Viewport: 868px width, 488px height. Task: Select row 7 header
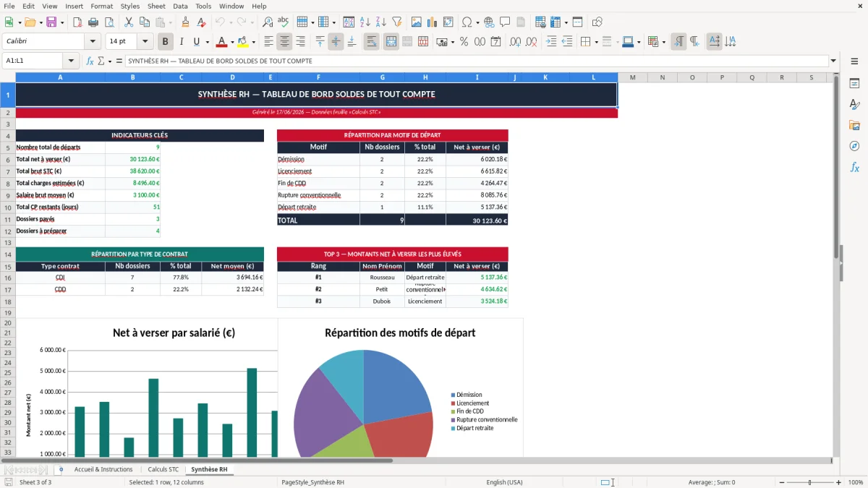[8, 171]
